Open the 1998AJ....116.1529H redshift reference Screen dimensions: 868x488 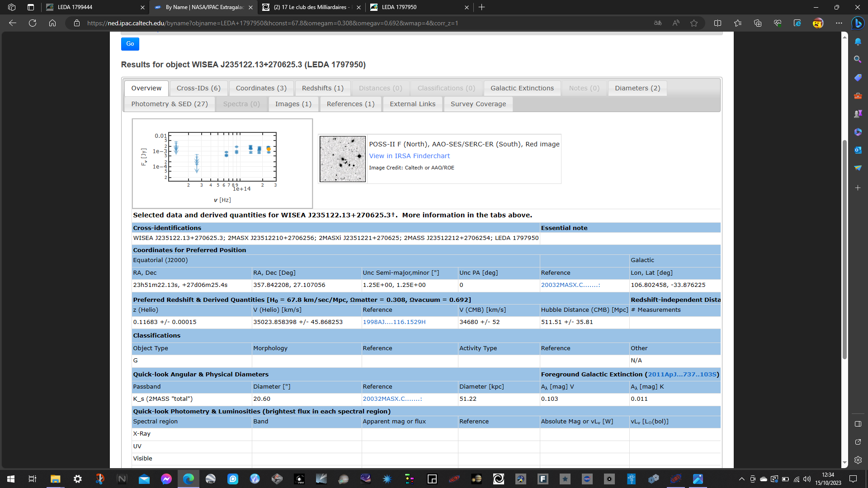(394, 322)
